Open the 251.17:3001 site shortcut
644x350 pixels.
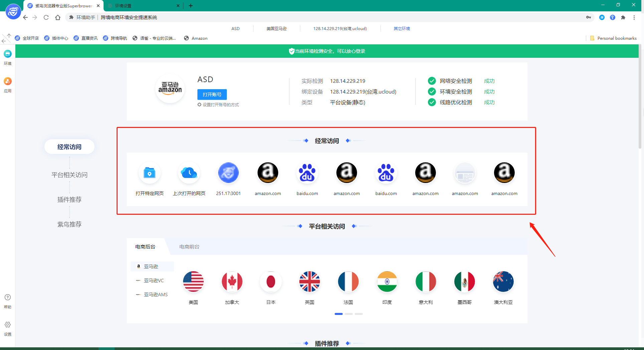click(x=228, y=173)
